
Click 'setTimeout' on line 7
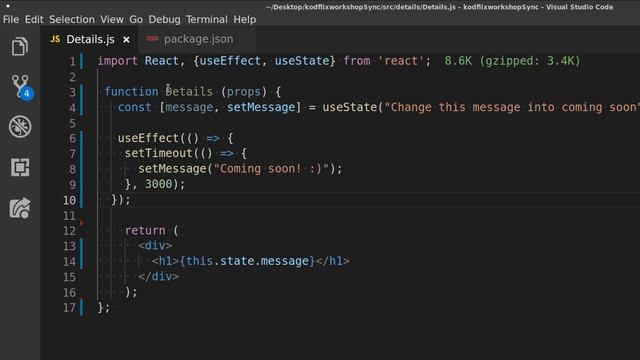point(158,153)
